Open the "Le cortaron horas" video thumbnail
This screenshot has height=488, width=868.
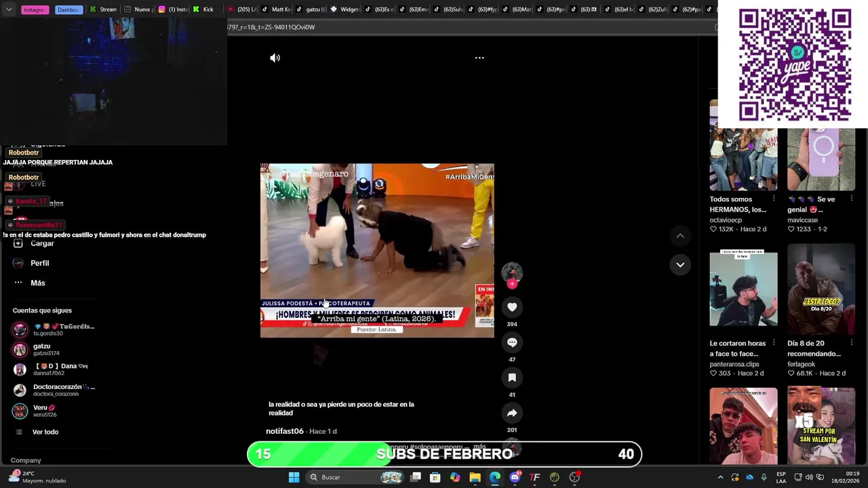point(743,289)
